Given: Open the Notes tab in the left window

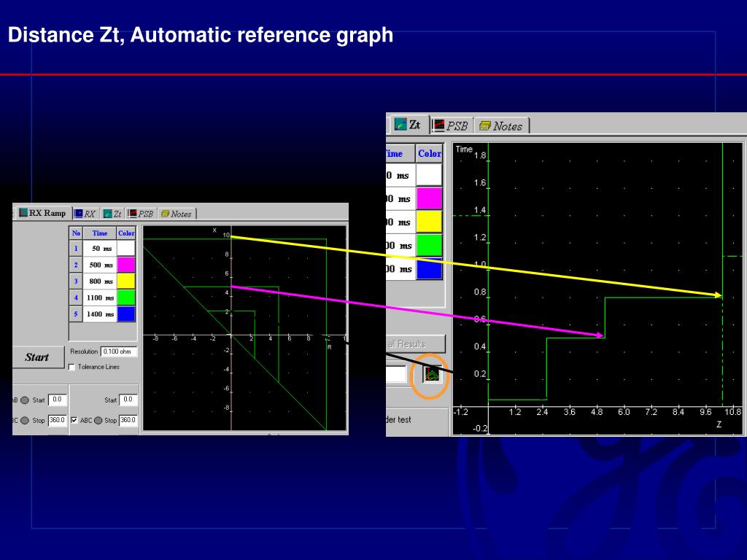Looking at the screenshot, I should click(x=177, y=214).
